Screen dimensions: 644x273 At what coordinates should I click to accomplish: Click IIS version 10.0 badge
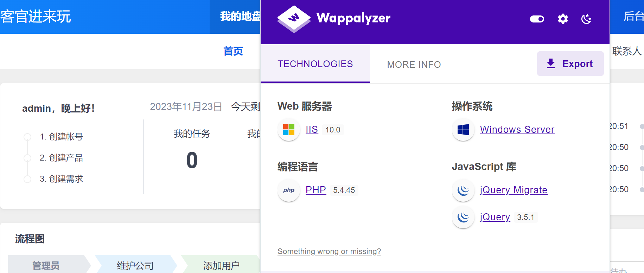click(x=333, y=130)
